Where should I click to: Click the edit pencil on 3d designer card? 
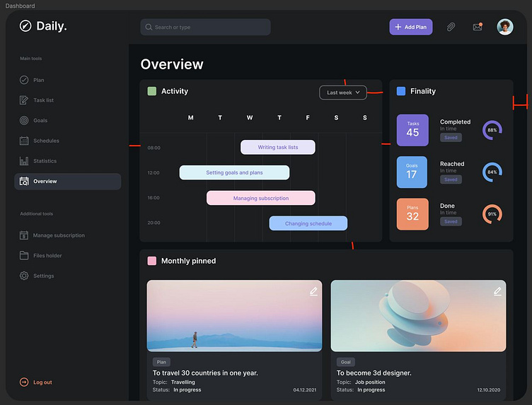coord(497,291)
